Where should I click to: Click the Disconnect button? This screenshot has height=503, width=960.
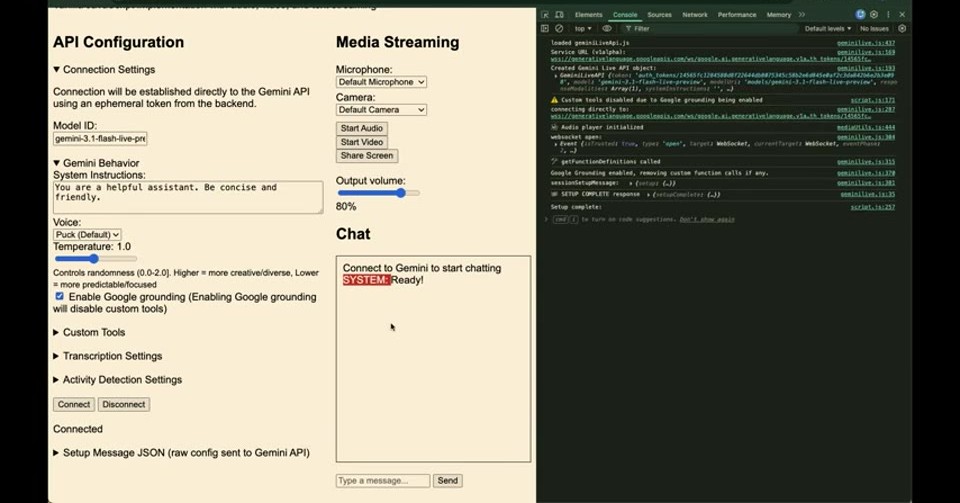pyautogui.click(x=124, y=404)
